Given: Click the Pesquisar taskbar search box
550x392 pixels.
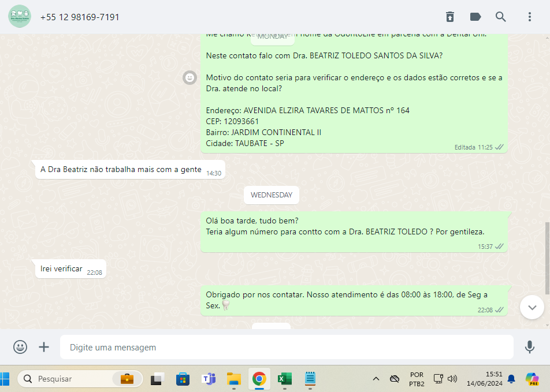Looking at the screenshot, I should point(80,379).
